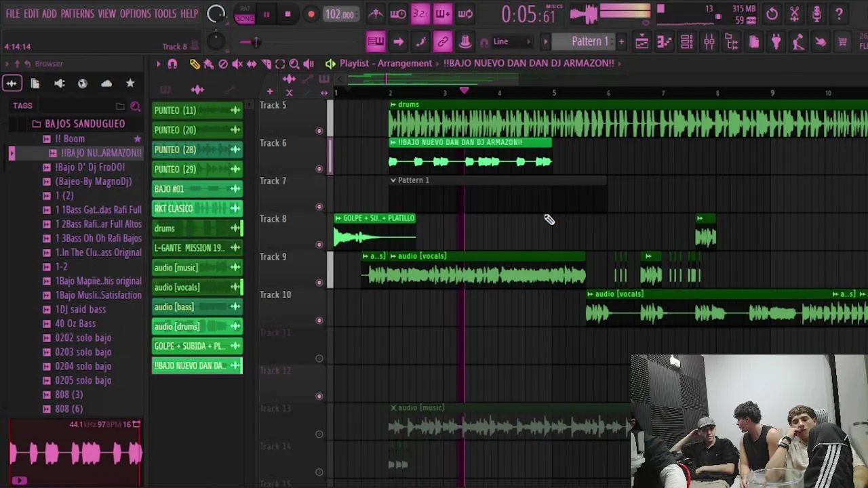Select the 40 Oz Bass sample

[75, 324]
